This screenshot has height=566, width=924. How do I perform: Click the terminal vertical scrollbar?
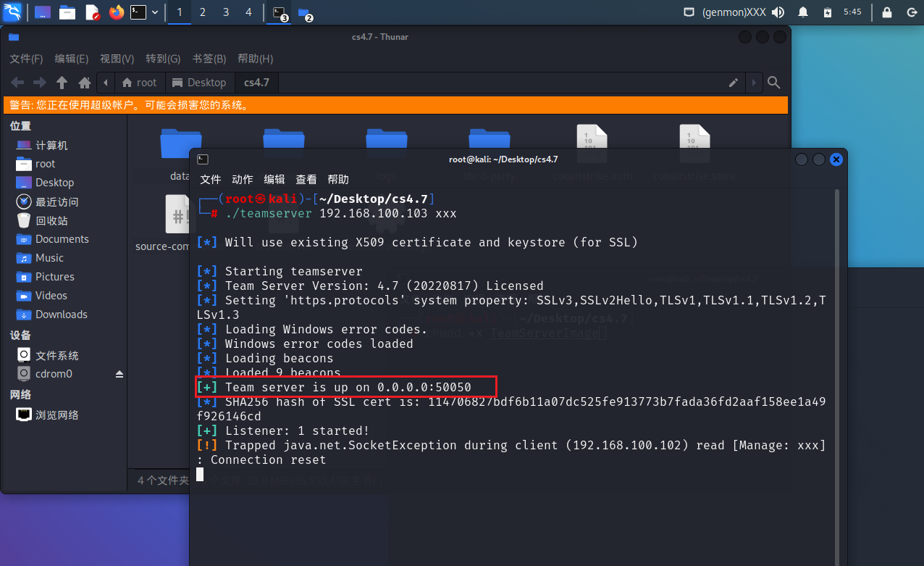tap(837, 326)
